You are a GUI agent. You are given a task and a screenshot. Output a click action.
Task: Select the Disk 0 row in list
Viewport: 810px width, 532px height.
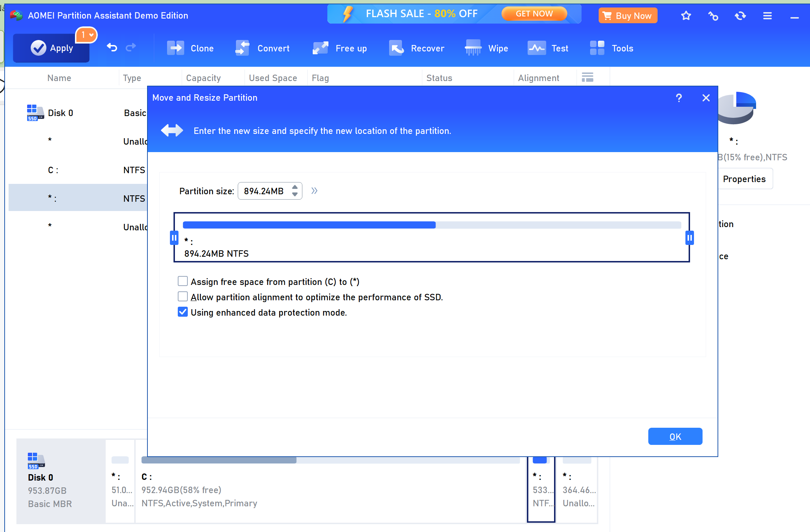pos(78,113)
